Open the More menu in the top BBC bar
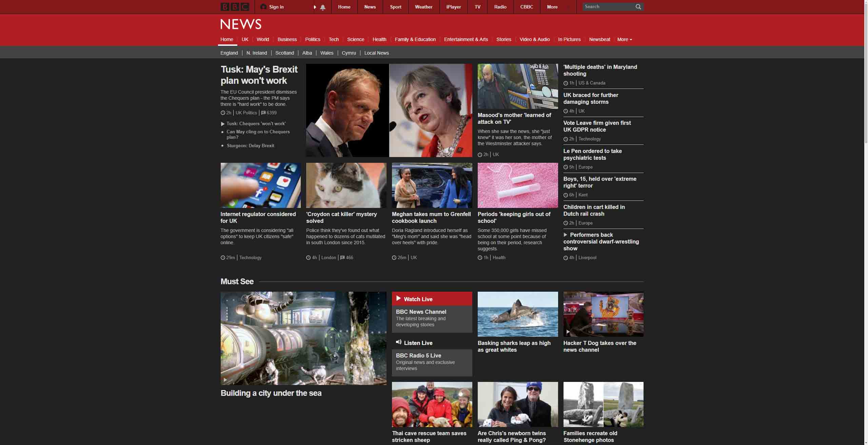The height and width of the screenshot is (445, 868). pyautogui.click(x=552, y=7)
